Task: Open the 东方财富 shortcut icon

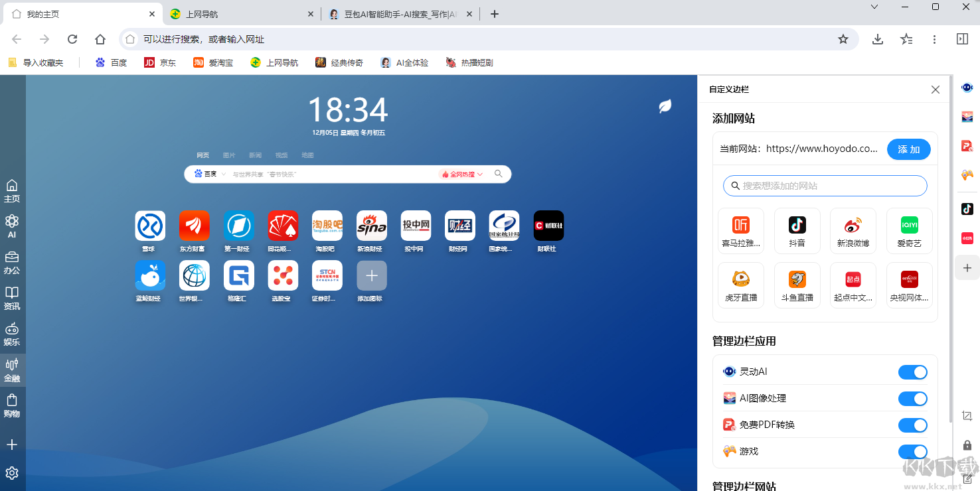Action: coord(195,226)
